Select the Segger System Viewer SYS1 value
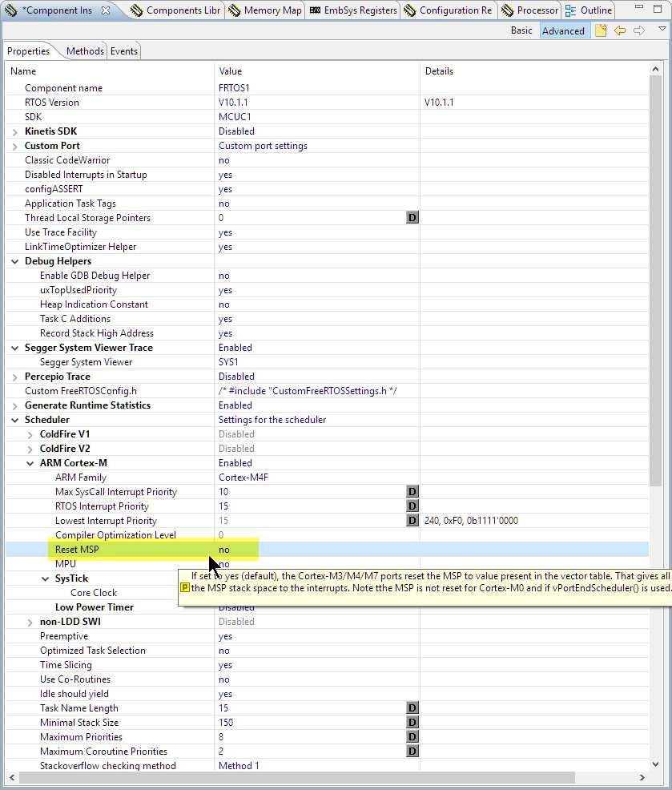The width and height of the screenshot is (672, 790). pos(228,362)
